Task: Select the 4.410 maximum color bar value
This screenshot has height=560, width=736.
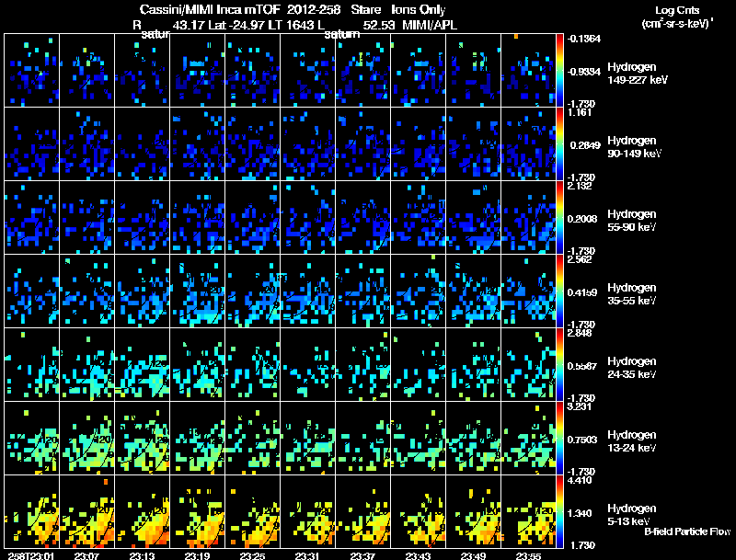Action: click(x=579, y=480)
